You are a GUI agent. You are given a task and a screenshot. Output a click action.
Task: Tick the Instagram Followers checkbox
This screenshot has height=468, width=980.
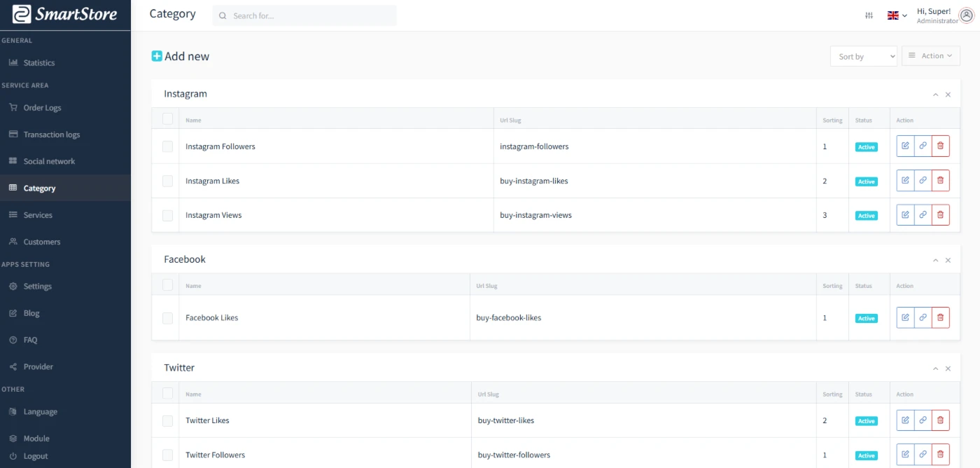(x=167, y=146)
